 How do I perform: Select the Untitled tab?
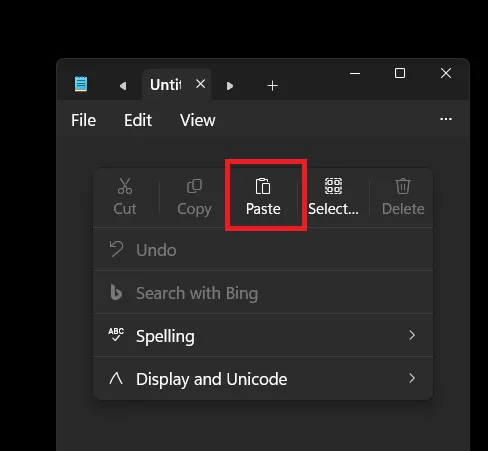(177, 85)
